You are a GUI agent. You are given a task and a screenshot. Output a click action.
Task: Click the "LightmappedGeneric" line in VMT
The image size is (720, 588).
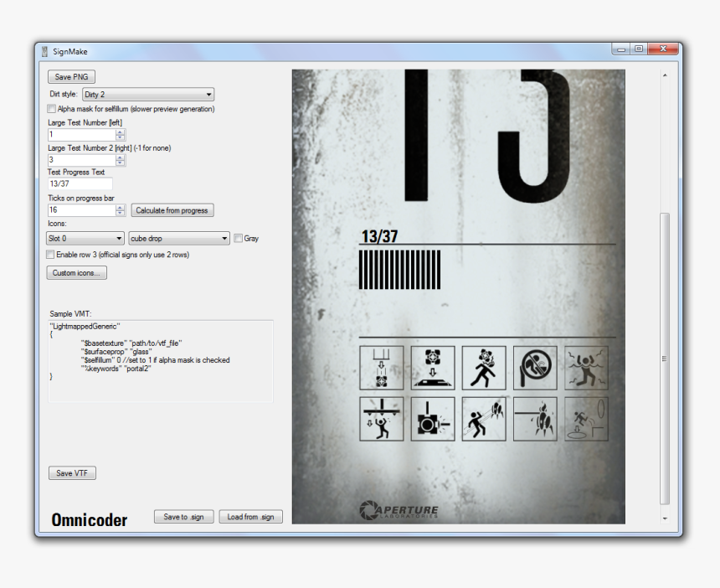tap(85, 326)
